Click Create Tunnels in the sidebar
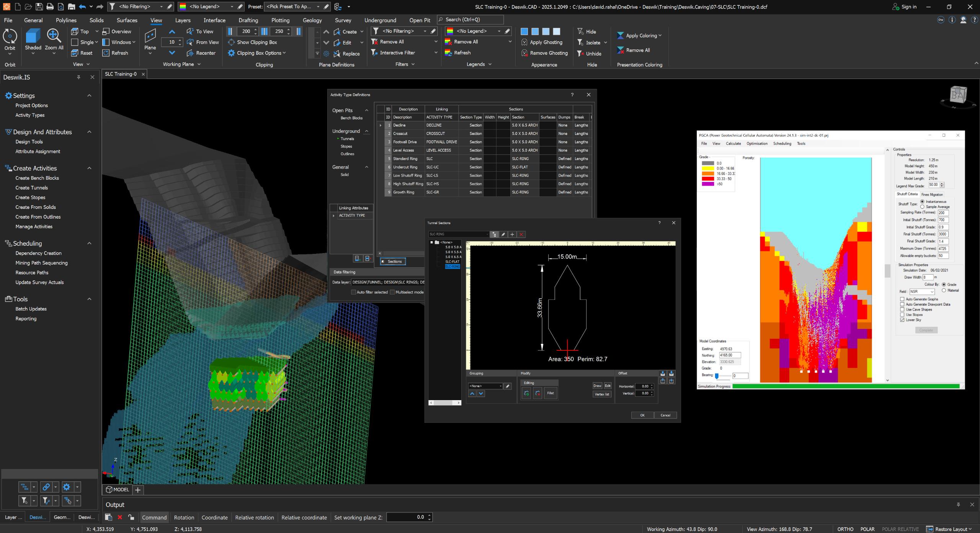This screenshot has height=533, width=980. 31,188
